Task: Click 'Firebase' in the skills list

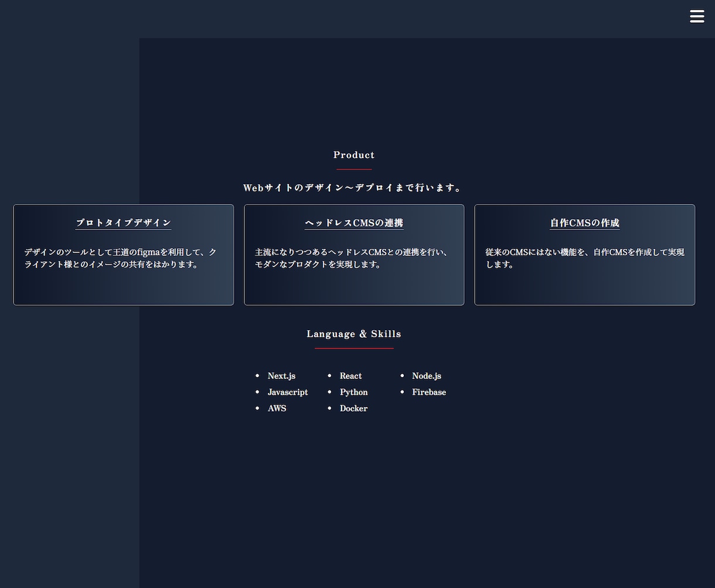Action: pos(429,392)
